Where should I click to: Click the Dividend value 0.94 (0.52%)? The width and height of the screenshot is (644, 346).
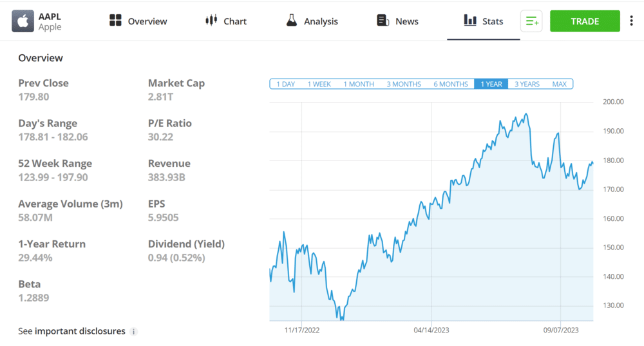(x=176, y=258)
